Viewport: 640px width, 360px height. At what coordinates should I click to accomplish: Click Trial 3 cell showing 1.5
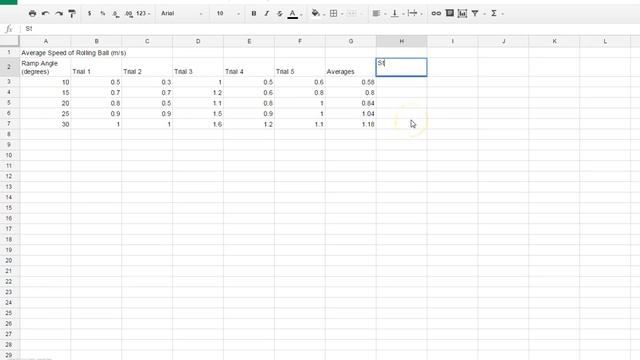(198, 113)
